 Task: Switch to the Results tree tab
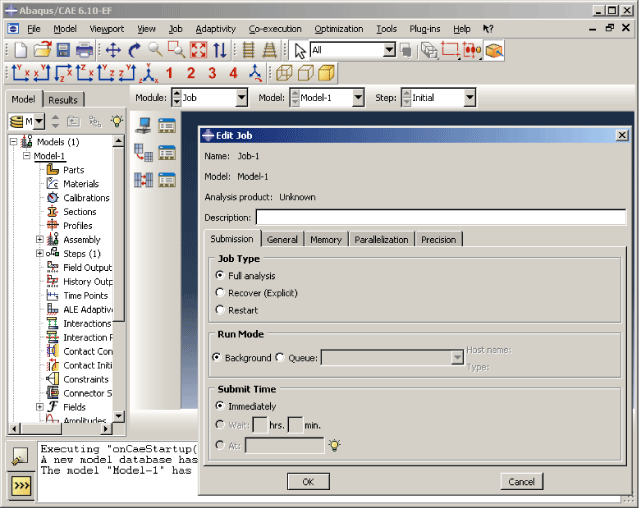tap(63, 100)
